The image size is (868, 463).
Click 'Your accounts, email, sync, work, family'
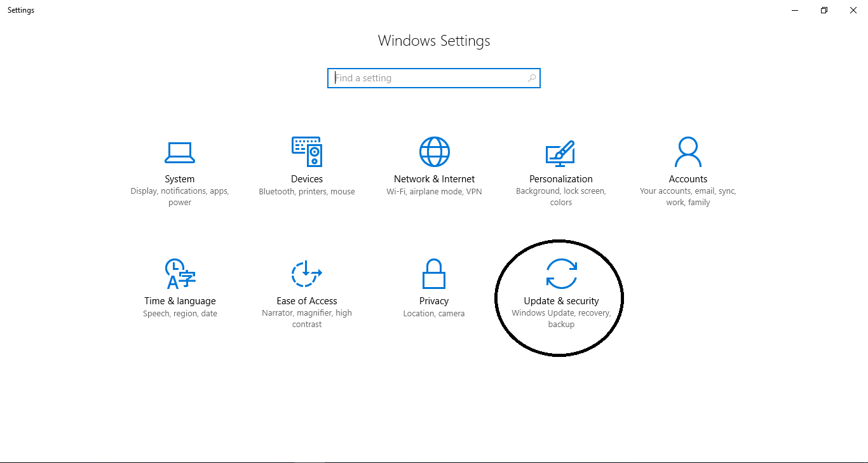tap(688, 197)
